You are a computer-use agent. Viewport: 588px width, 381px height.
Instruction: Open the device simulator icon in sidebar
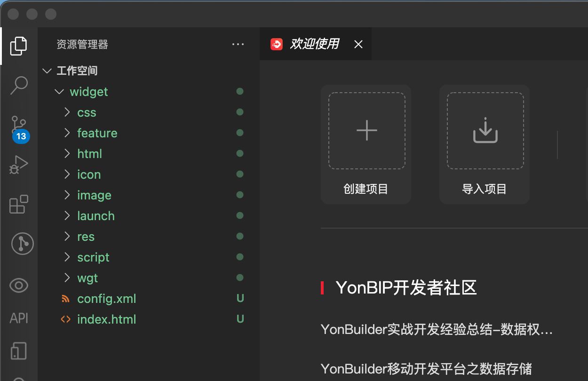coord(19,351)
